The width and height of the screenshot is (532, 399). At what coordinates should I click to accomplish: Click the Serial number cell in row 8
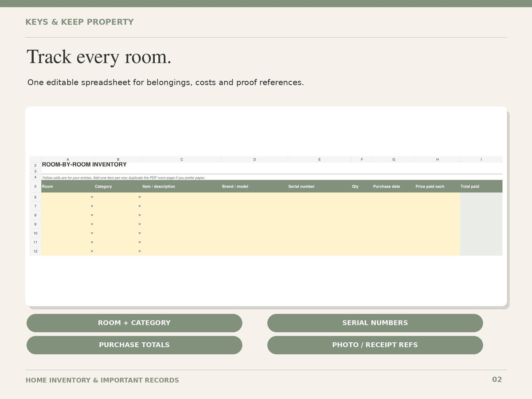coord(320,215)
